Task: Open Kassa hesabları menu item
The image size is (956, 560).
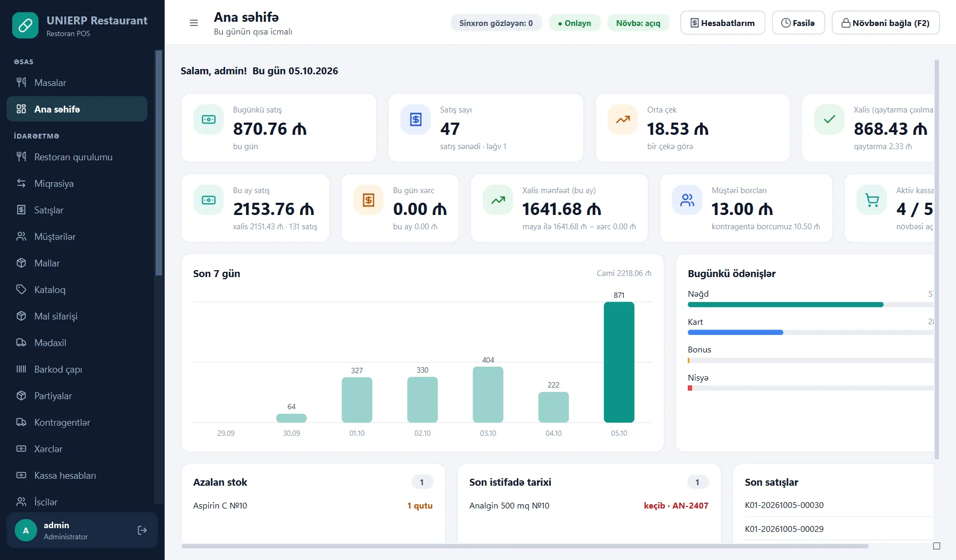Action: click(x=77, y=475)
